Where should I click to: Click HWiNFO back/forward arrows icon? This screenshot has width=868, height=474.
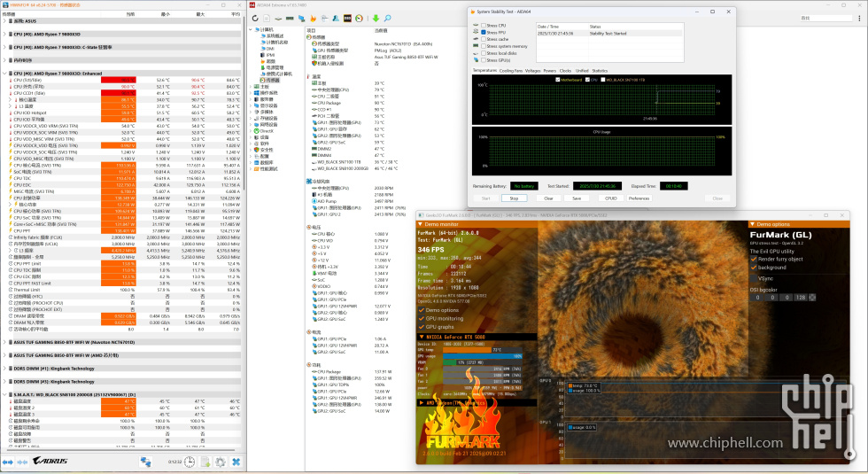pos(8,462)
